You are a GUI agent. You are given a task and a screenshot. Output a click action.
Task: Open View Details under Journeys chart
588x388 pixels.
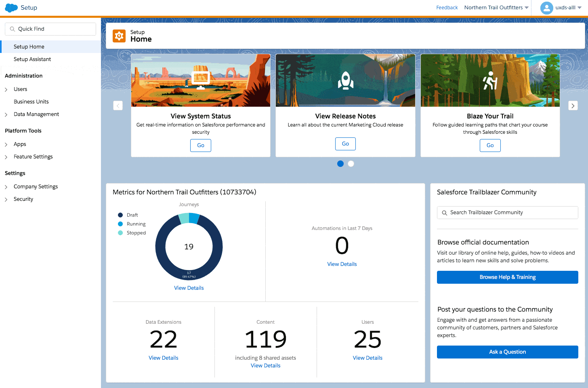click(189, 288)
